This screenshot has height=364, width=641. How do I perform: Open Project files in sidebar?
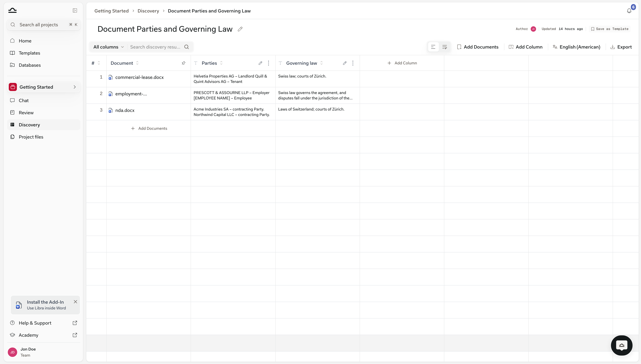44,137
